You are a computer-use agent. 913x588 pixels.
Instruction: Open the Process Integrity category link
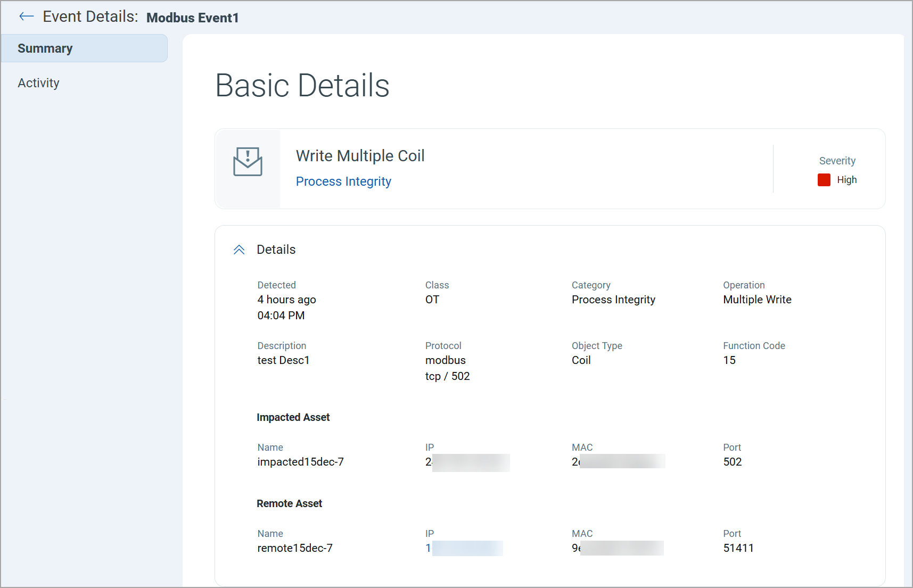click(x=343, y=181)
